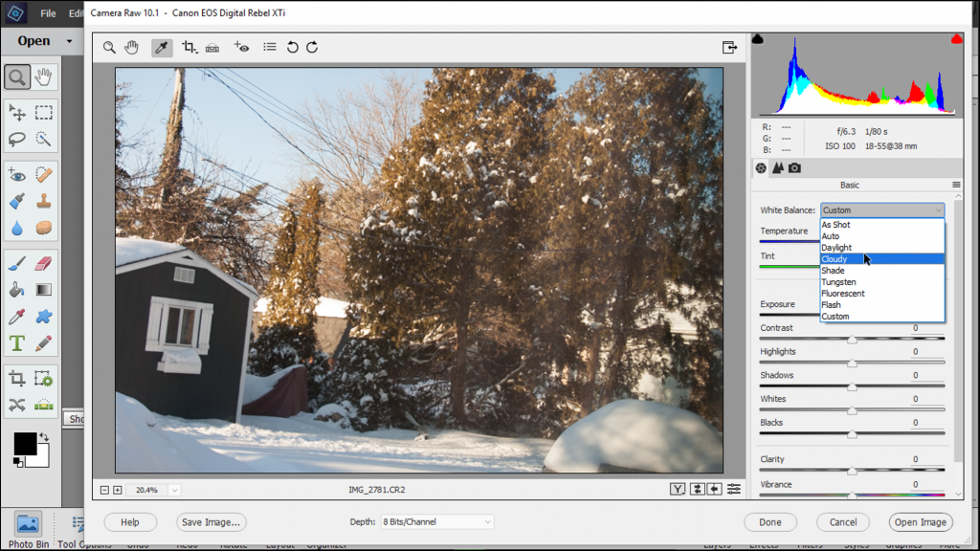
Task: Click the Help button
Action: pos(130,522)
